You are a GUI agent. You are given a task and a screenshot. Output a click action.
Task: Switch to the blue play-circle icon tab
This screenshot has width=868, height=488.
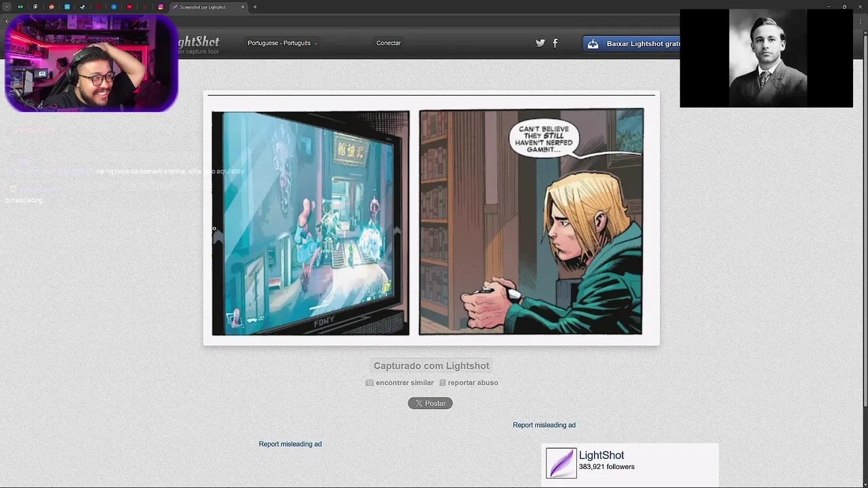[114, 7]
